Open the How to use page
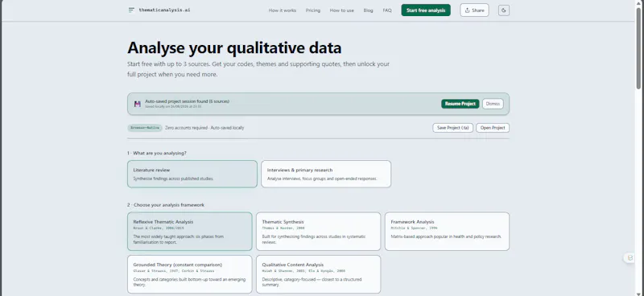Screen dimensions: 644x296 click(341, 10)
